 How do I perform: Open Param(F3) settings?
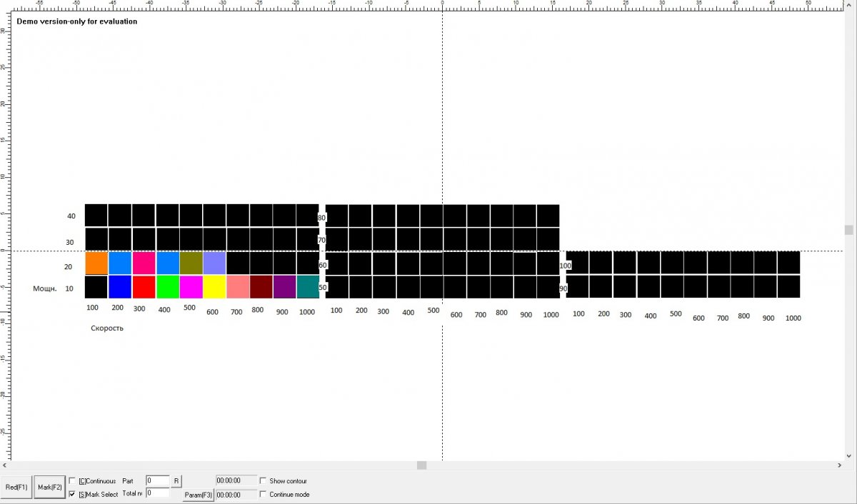[198, 495]
